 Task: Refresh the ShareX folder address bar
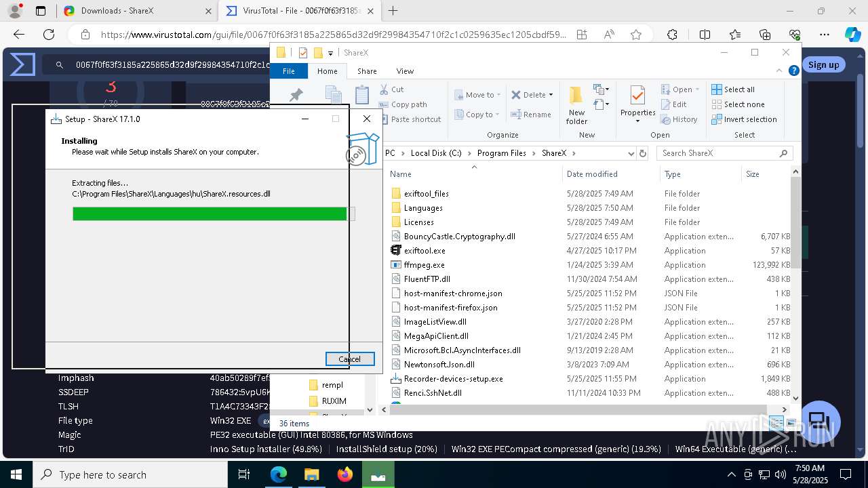click(x=643, y=153)
